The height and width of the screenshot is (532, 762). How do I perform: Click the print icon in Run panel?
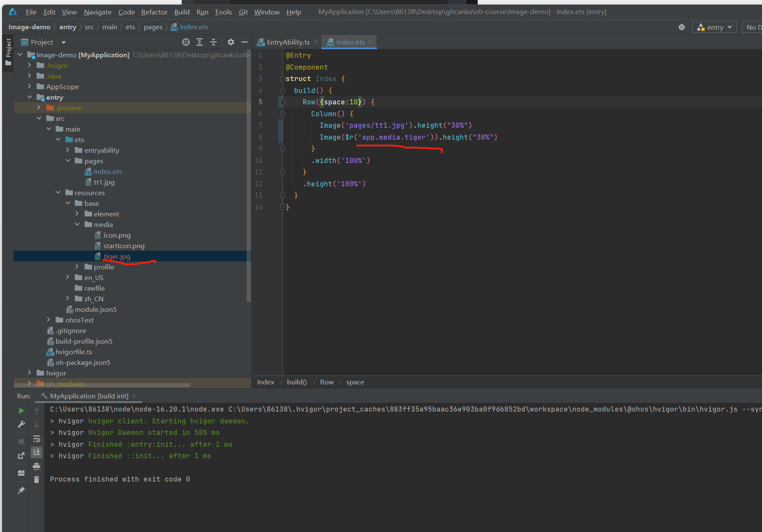click(x=37, y=466)
